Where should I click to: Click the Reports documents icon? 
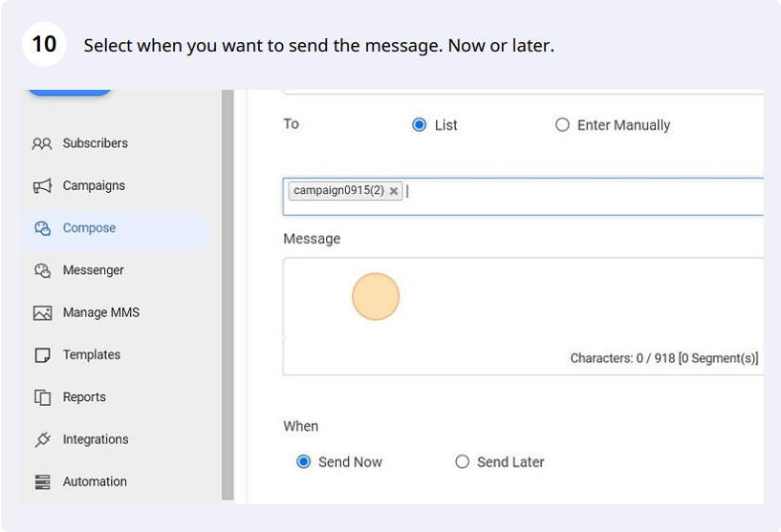click(42, 397)
